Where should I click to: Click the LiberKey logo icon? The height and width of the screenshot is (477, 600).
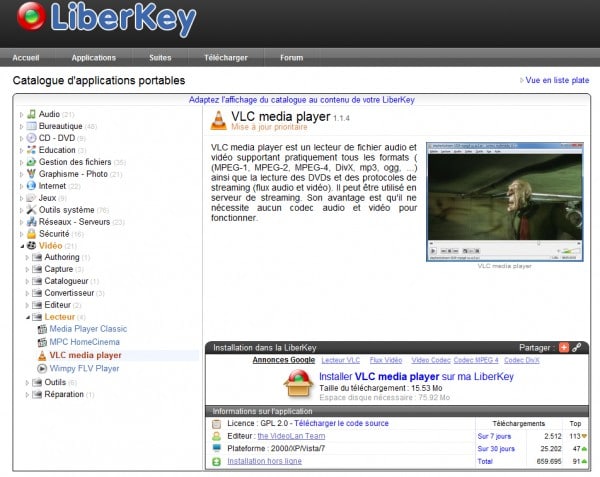31,17
